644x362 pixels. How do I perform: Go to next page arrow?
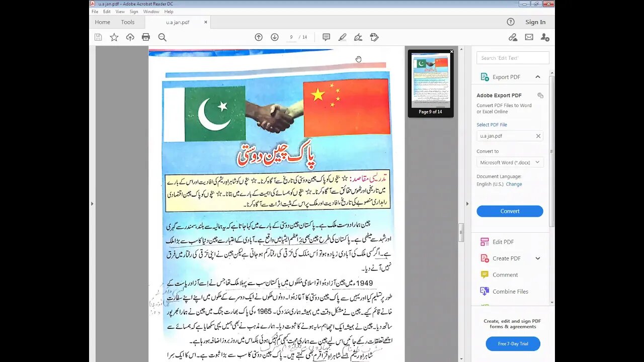pyautogui.click(x=275, y=37)
